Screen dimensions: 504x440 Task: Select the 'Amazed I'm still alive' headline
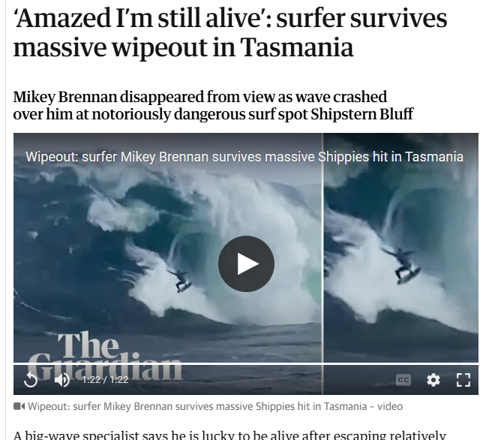point(230,32)
